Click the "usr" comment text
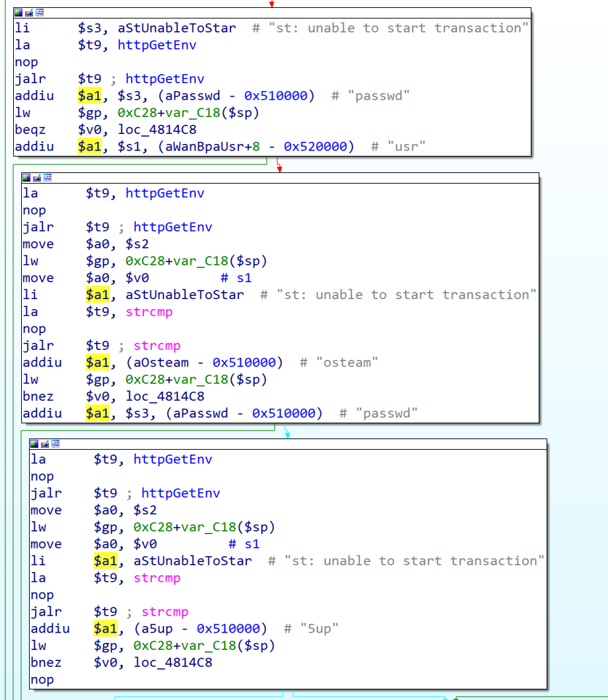608x700 pixels. pyautogui.click(x=398, y=147)
